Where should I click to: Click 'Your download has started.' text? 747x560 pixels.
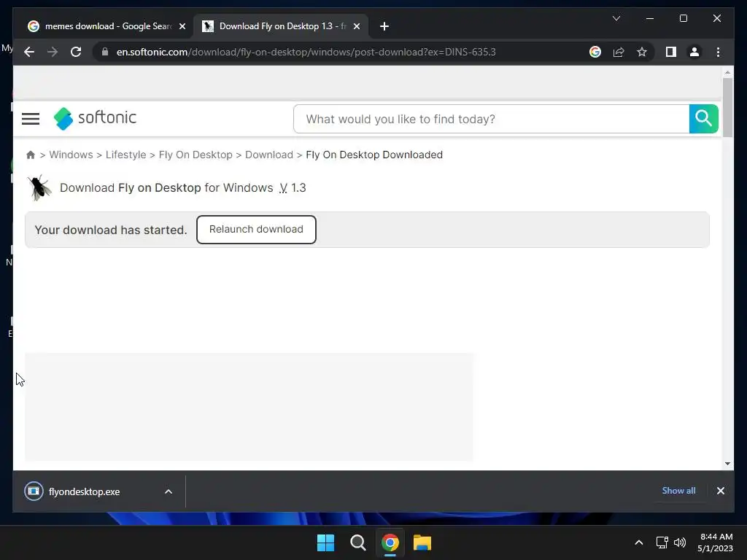(111, 230)
